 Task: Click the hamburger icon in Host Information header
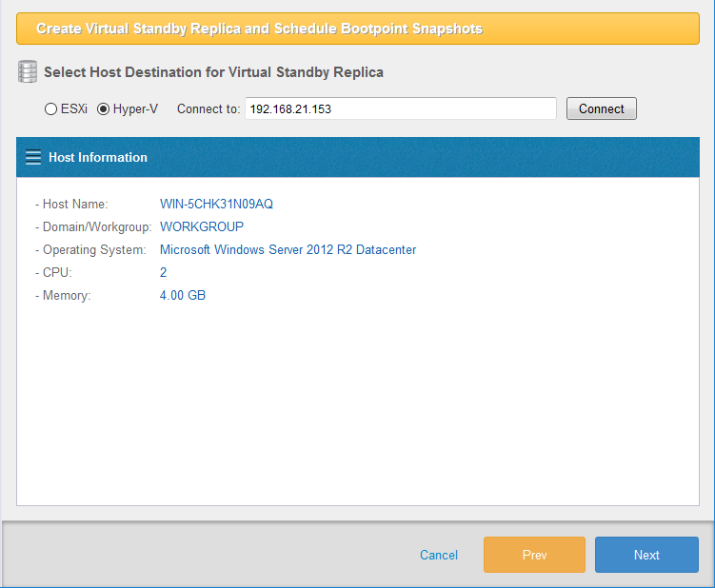point(33,157)
